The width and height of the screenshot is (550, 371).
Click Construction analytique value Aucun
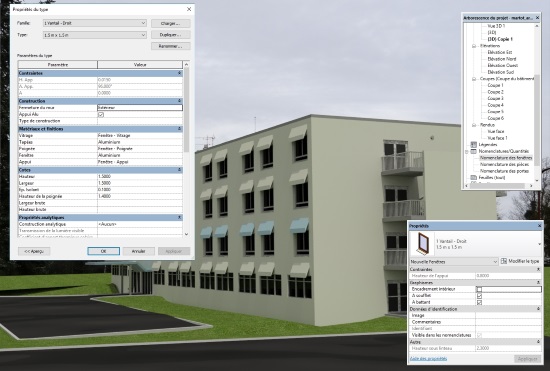(x=140, y=224)
